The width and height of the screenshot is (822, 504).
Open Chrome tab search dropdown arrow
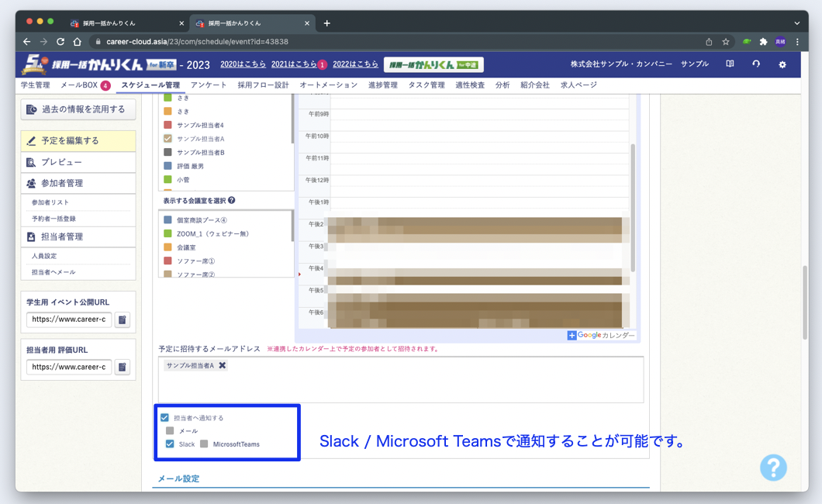pyautogui.click(x=796, y=23)
